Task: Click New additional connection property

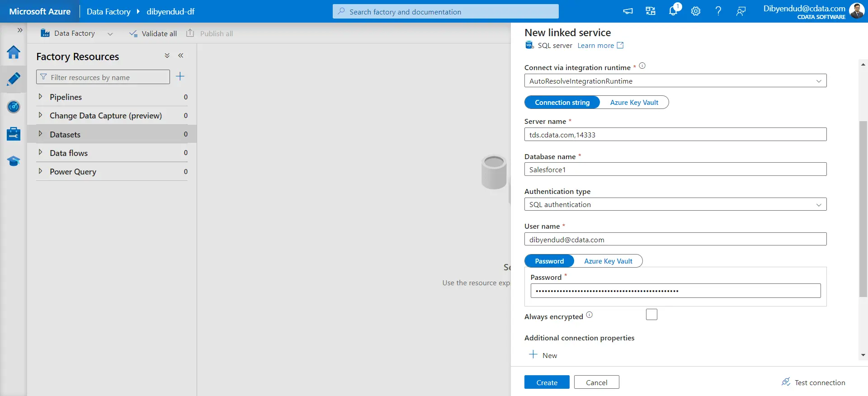Action: [543, 355]
